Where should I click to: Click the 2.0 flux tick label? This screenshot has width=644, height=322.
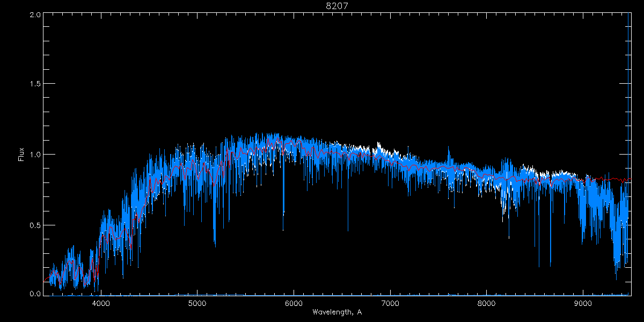35,14
